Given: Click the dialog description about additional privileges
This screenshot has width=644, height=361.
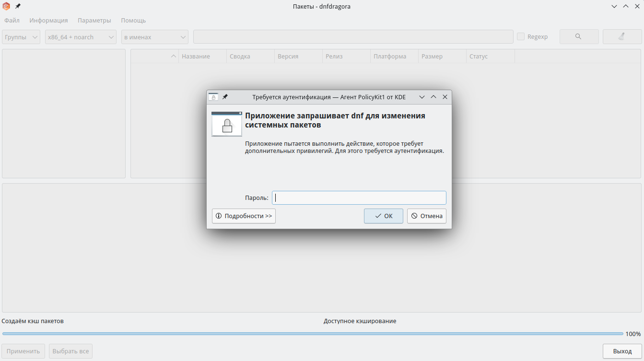Looking at the screenshot, I should coord(344,147).
